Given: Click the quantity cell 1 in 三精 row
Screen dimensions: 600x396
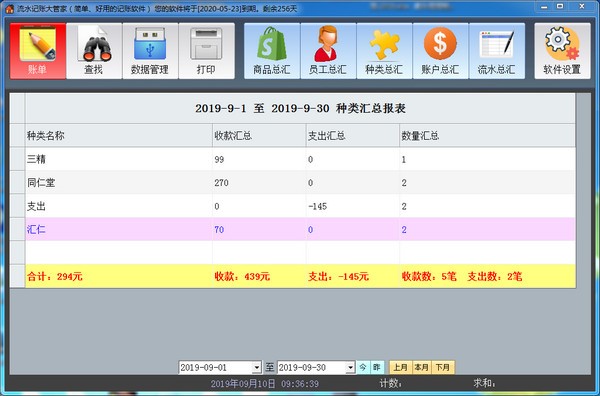Looking at the screenshot, I should (488, 159).
